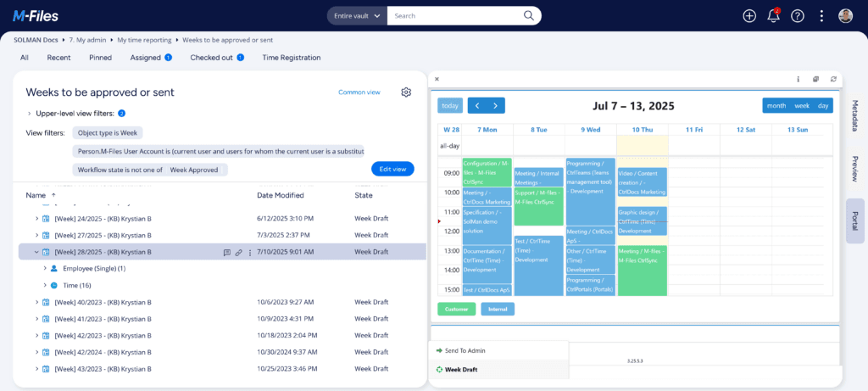Toggle the Customer calendar filter

pyautogui.click(x=456, y=309)
